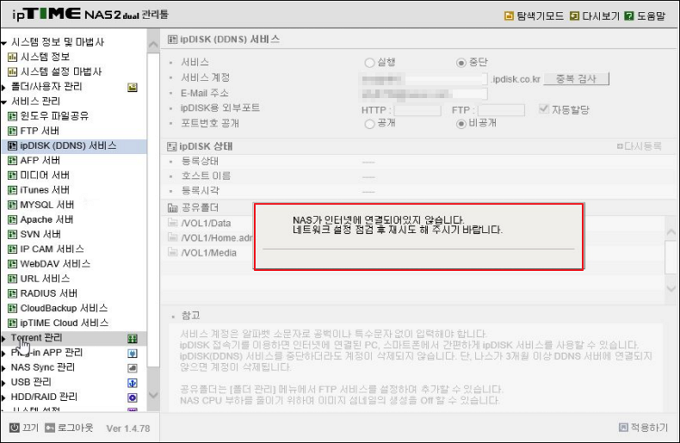680x443 pixels.
Task: Open ipTIME Cloud 서비스 menu item
Action: coord(64,323)
